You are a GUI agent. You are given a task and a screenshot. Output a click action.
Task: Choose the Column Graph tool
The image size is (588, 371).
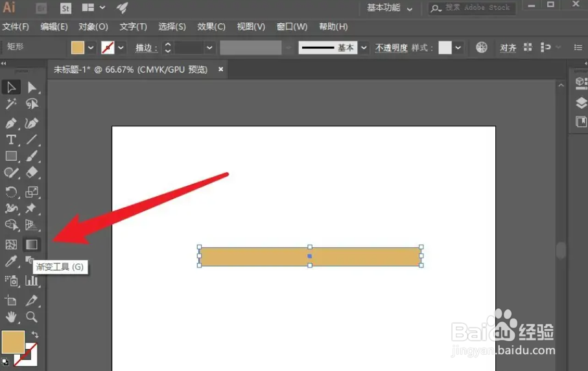(x=32, y=281)
